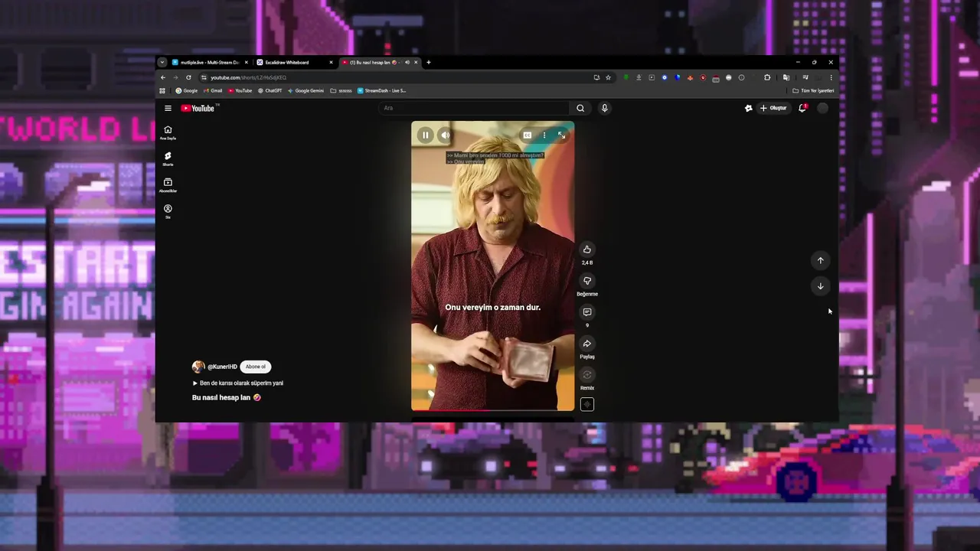Toggle closed captions on the Short
980x551 pixels.
coord(527,135)
